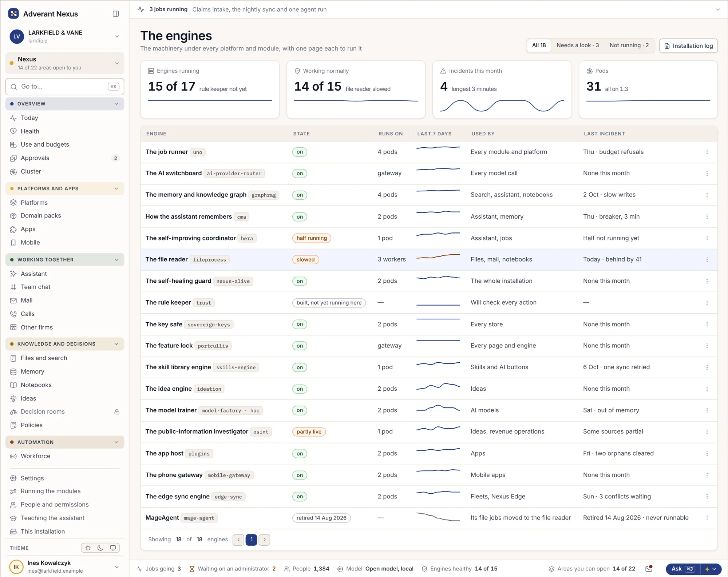Open the Ask button's sparkle dropdown
Viewport: 728px width, 577px height.
711,569
